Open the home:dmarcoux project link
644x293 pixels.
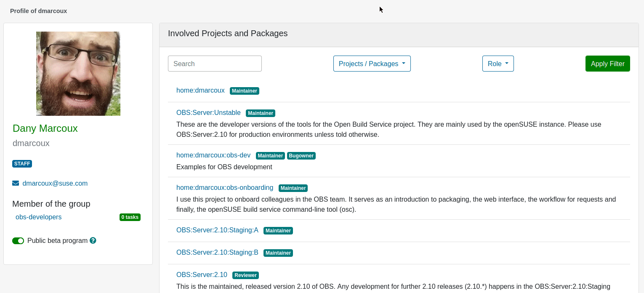200,90
